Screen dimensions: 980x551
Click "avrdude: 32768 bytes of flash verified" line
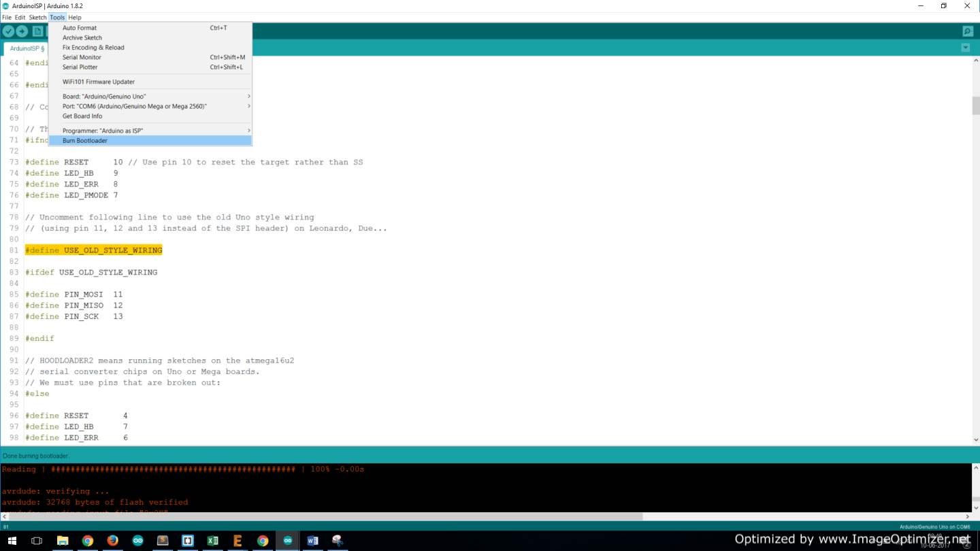point(95,502)
